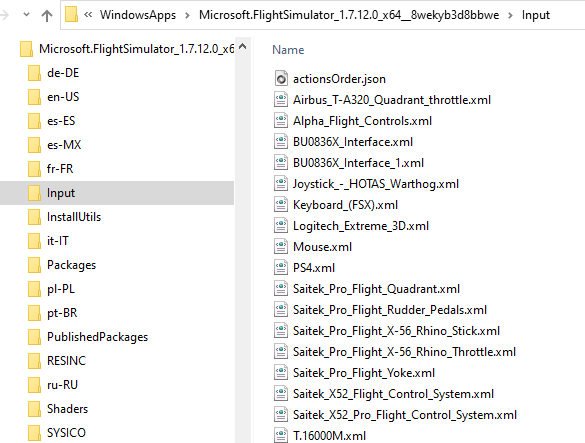Click the PS4.xml file icon

281,268
